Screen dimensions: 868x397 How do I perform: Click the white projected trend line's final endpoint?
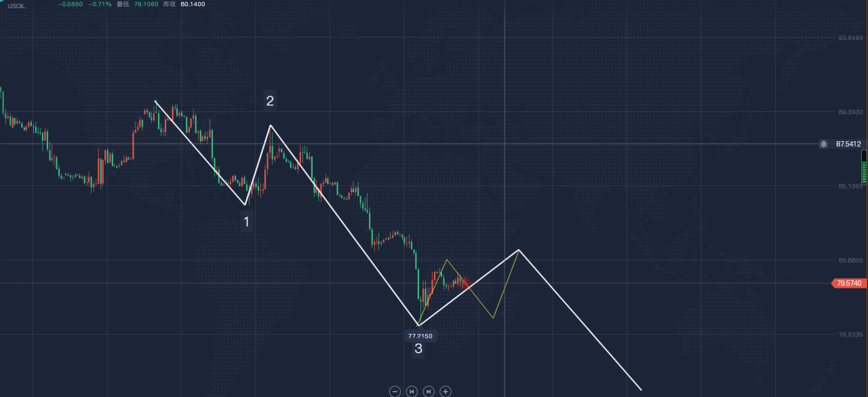tap(641, 390)
